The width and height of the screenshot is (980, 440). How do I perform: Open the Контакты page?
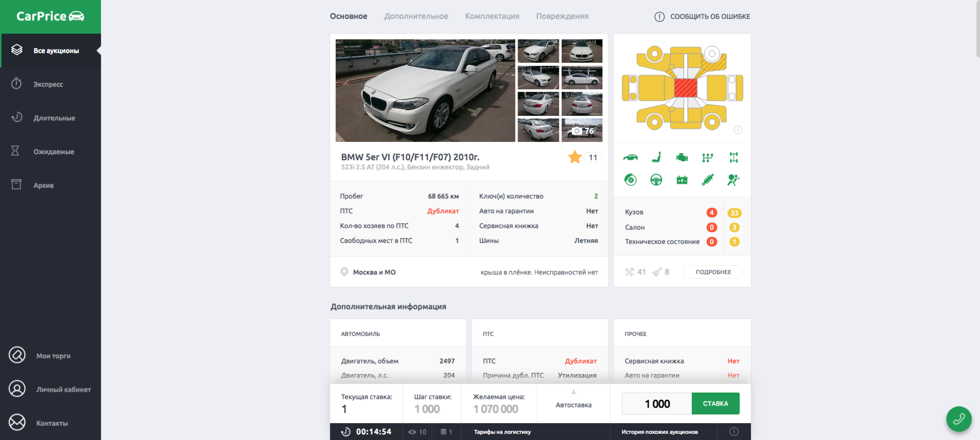[51, 423]
